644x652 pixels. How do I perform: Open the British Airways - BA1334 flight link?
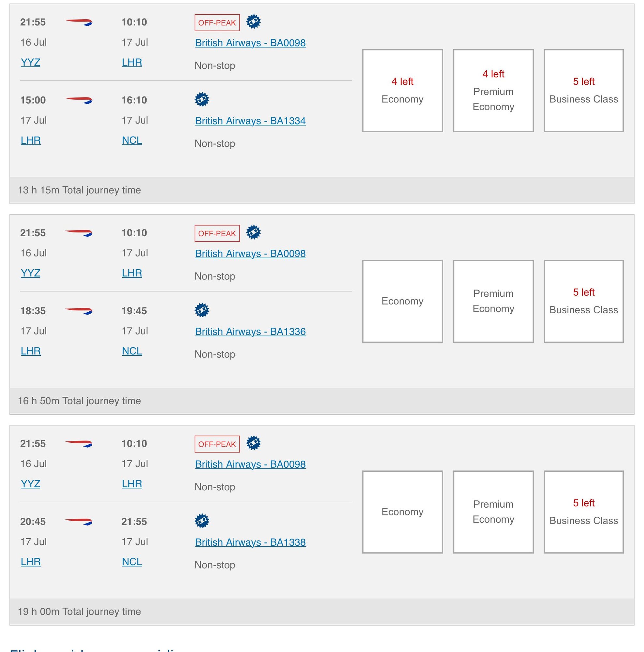coord(250,121)
